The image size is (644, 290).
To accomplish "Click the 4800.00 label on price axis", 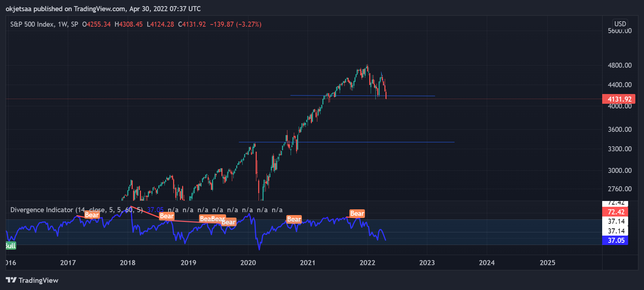I will [x=619, y=65].
